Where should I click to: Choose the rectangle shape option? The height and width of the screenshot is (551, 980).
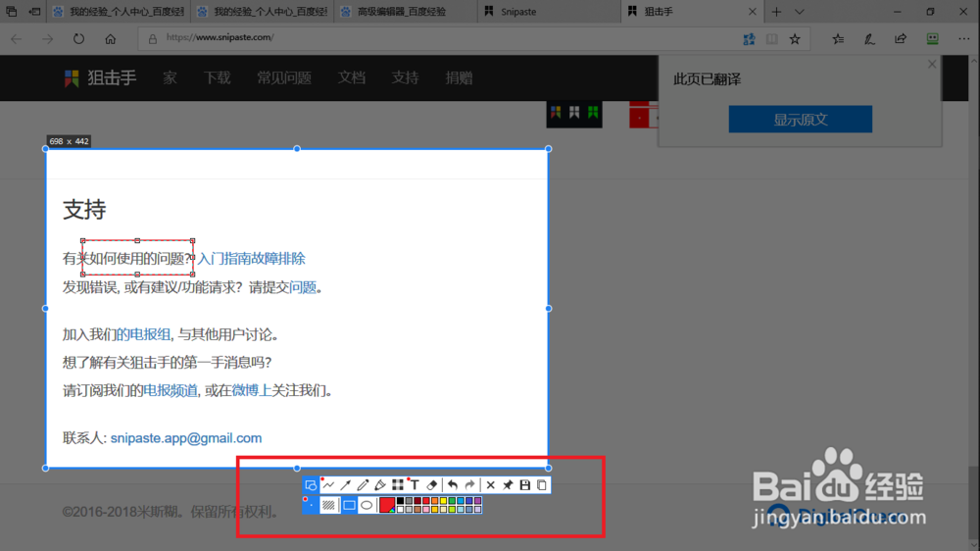click(350, 505)
